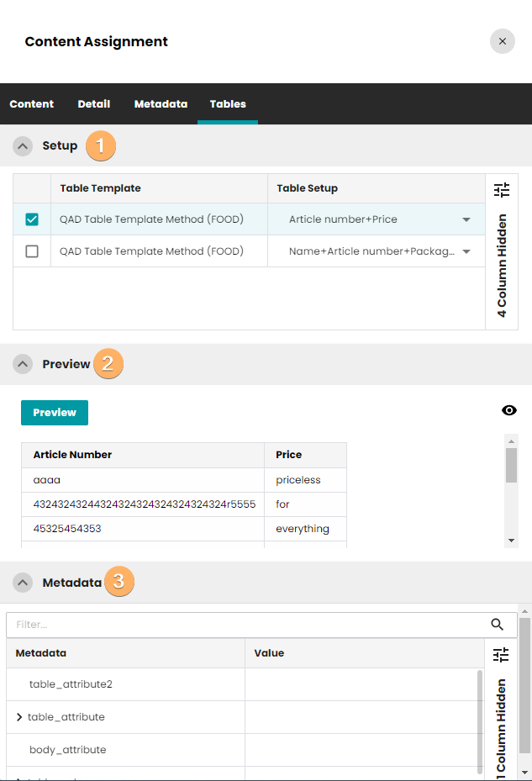
Task: Switch to the Metadata tab
Action: 161,104
